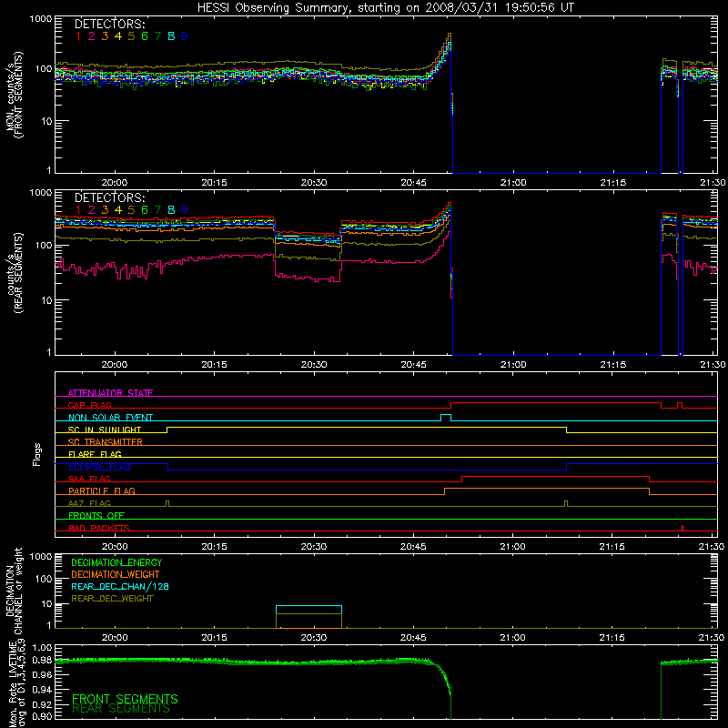Select red detector number 1 in front segments legend
This screenshot has width=728, height=728.
(78, 36)
